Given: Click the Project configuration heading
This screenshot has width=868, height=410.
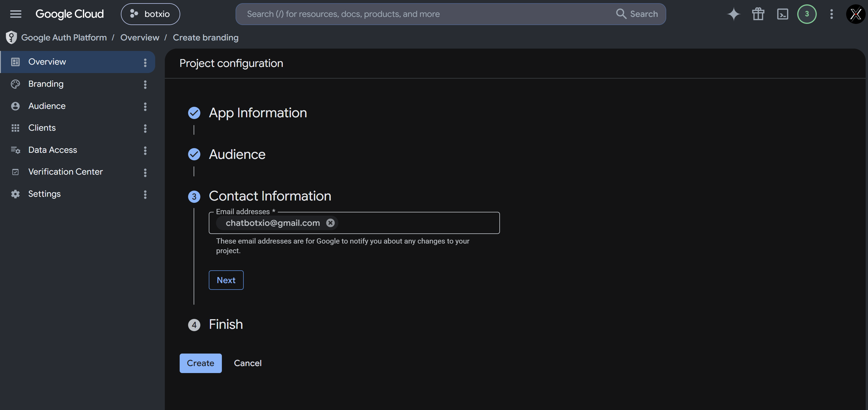Looking at the screenshot, I should (231, 63).
